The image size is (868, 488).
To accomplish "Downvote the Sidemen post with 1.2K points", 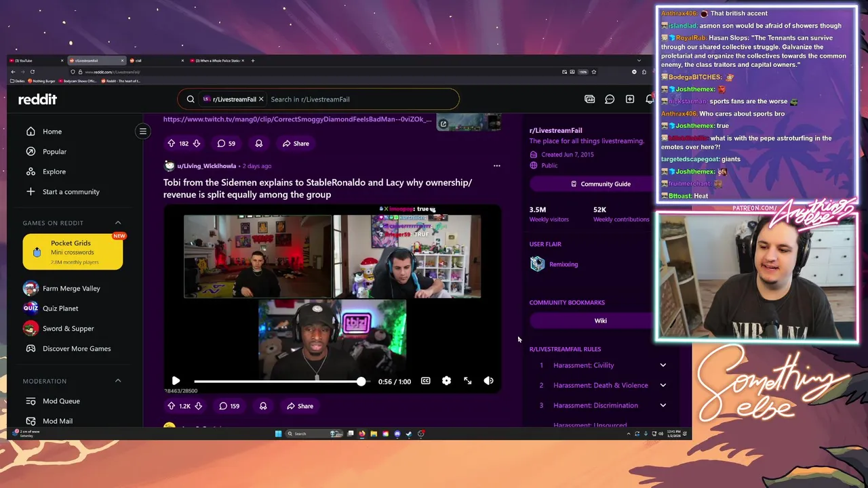I will pos(198,406).
